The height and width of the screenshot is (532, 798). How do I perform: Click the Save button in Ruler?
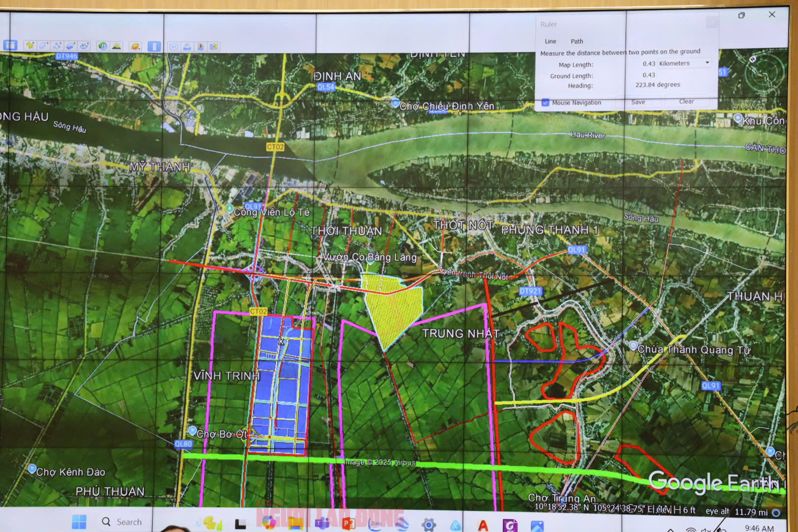(638, 102)
